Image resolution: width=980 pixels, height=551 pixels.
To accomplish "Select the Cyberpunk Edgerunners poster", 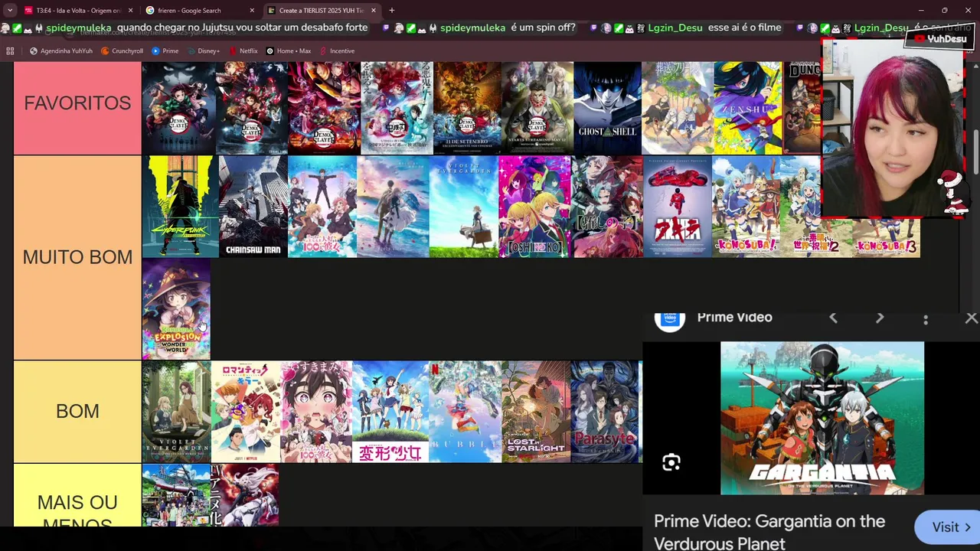I will point(180,207).
